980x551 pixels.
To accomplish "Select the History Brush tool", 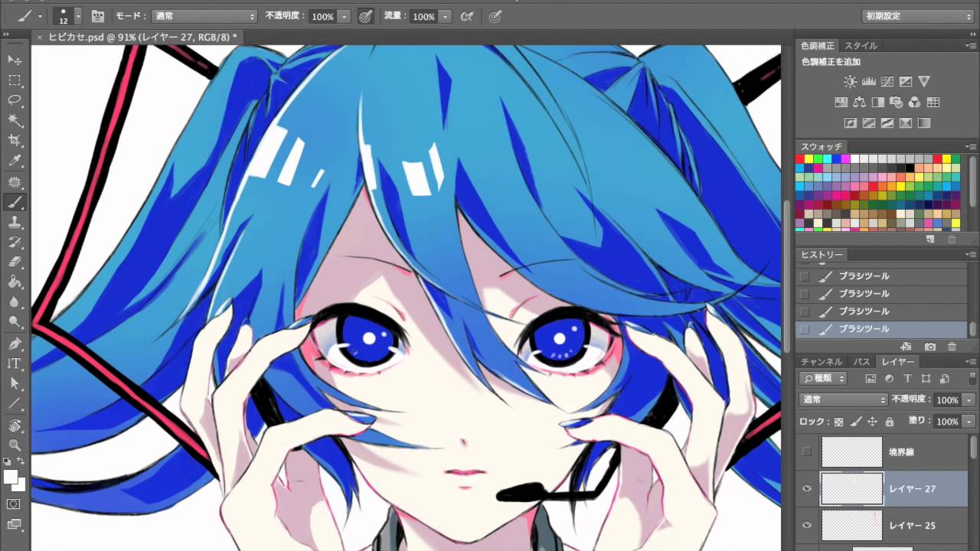I will (x=15, y=243).
